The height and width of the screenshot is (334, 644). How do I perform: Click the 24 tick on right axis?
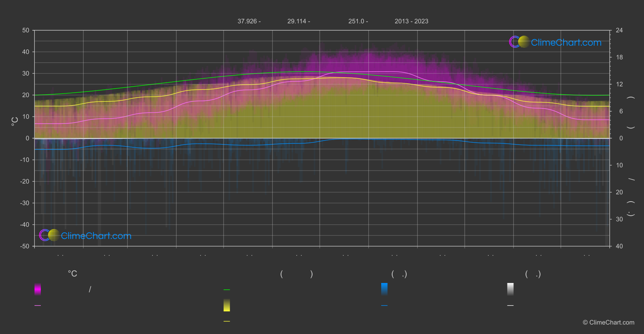coord(619,30)
